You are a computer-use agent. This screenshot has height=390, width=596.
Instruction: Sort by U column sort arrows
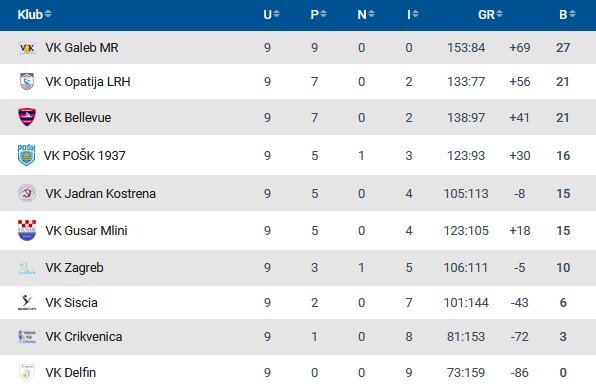(x=276, y=14)
